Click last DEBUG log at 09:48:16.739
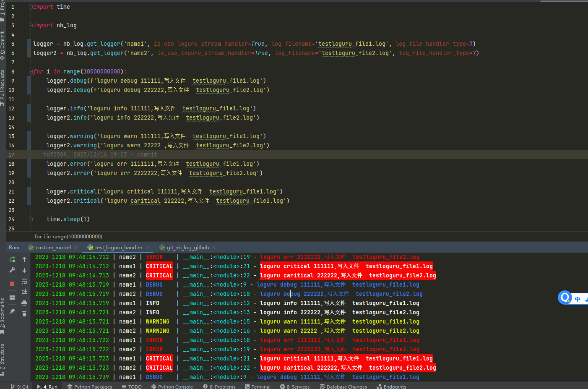 click(x=227, y=377)
